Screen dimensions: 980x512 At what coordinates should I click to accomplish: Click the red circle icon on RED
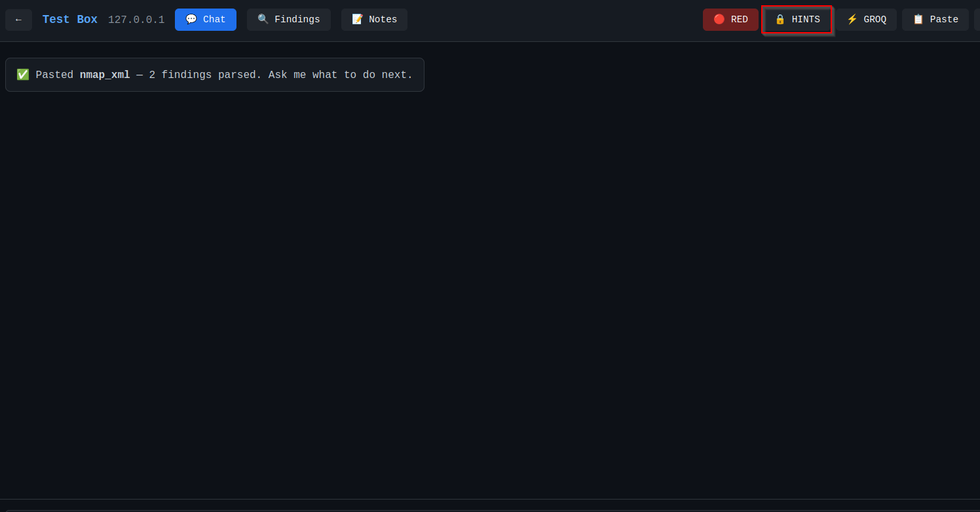tap(719, 20)
